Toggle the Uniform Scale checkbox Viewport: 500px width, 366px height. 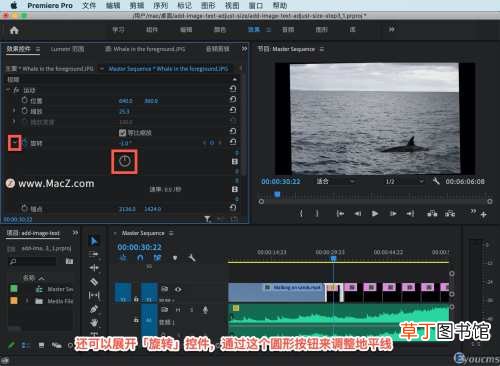[122, 133]
